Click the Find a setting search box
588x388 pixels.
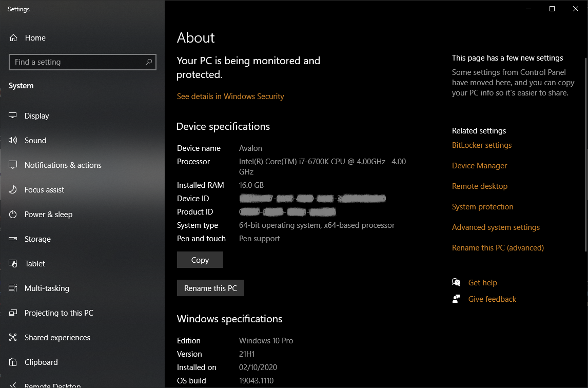pyautogui.click(x=77, y=62)
